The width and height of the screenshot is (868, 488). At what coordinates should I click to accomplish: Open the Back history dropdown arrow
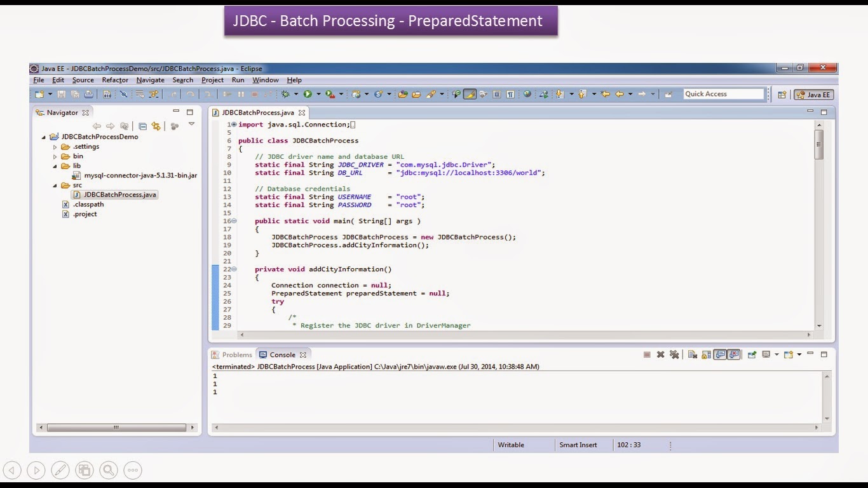click(x=630, y=94)
